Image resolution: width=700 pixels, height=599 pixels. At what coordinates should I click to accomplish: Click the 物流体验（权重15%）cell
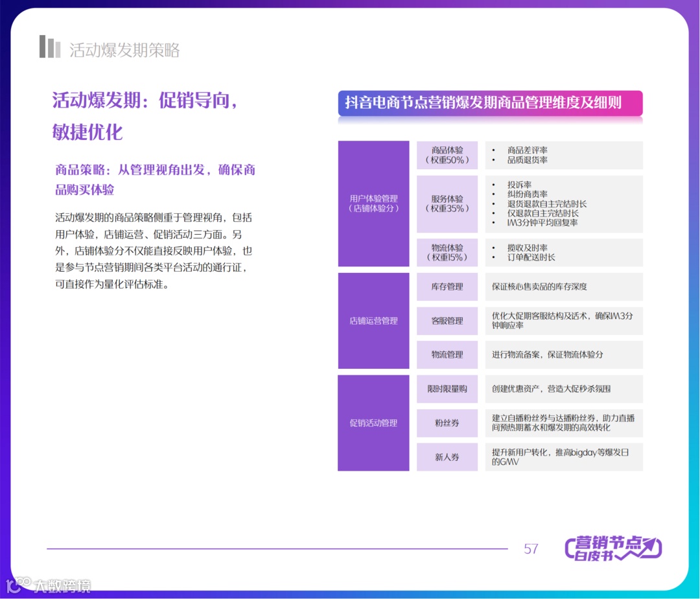pos(447,252)
